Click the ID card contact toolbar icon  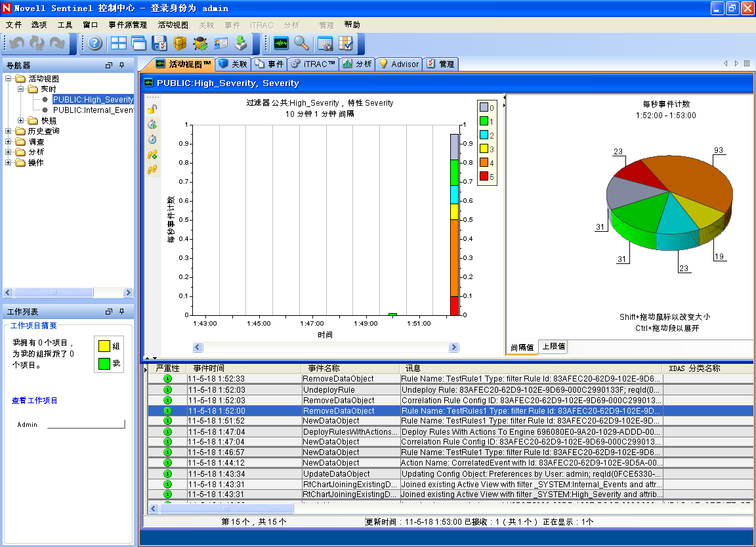pyautogui.click(x=220, y=43)
